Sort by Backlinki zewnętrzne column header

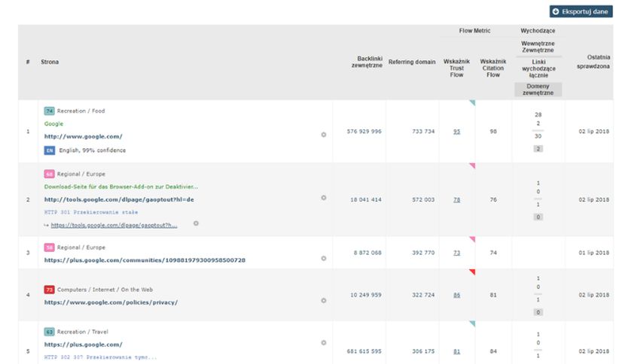click(x=367, y=62)
